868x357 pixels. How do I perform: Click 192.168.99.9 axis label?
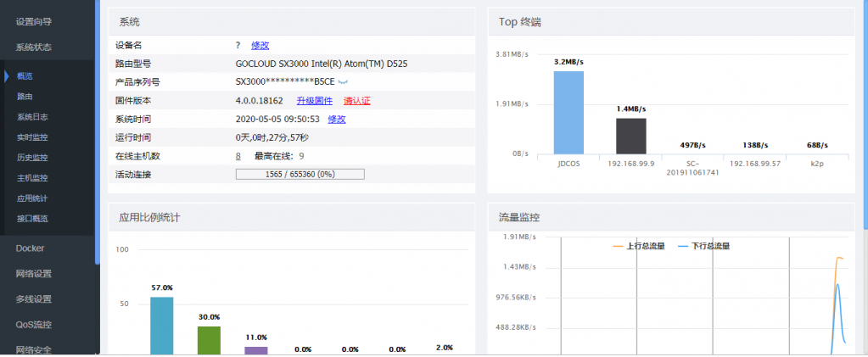click(631, 164)
